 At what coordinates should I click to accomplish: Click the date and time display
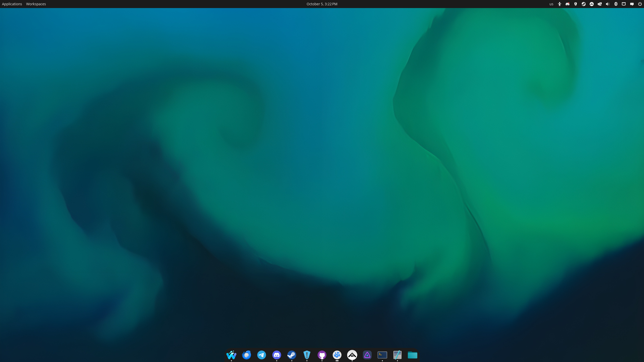pos(322,4)
